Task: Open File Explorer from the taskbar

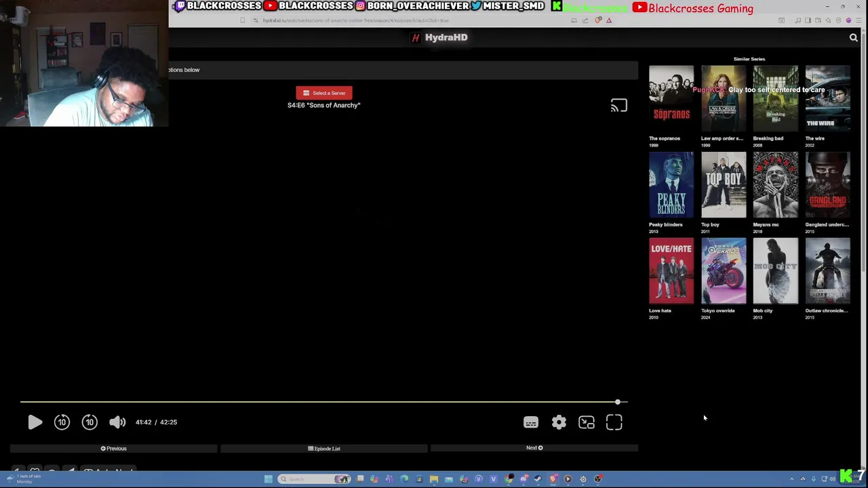Action: (434, 479)
